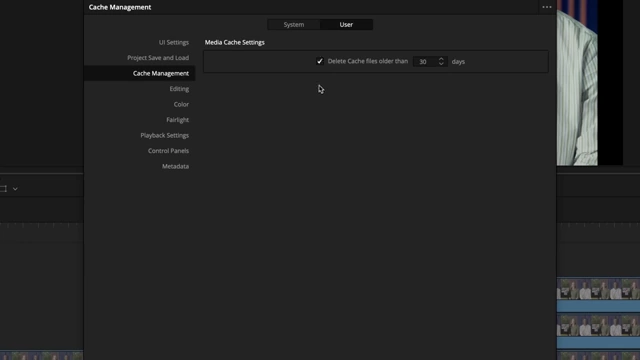Increase cache days with up arrow
Image resolution: width=640 pixels, height=360 pixels.
pos(441,59)
